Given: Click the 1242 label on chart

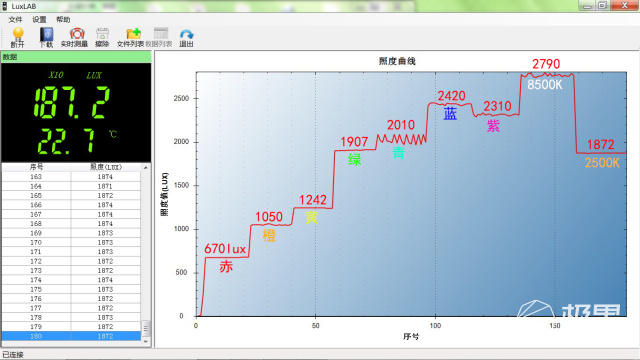Looking at the screenshot, I should pos(313,200).
